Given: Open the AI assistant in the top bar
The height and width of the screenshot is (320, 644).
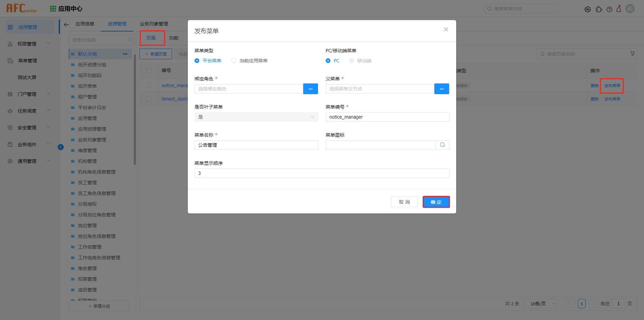Looking at the screenshot, I should (x=588, y=9).
